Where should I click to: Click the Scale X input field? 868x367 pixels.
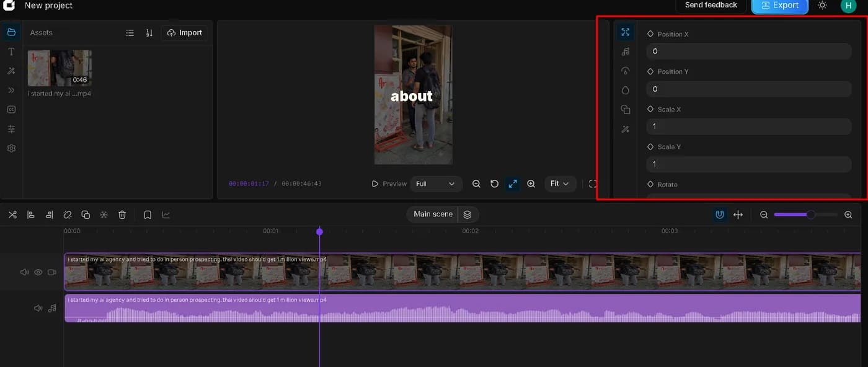coord(748,126)
